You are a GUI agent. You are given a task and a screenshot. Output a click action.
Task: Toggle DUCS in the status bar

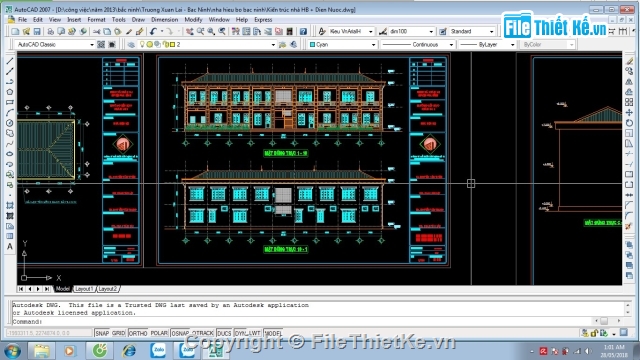(x=224, y=333)
